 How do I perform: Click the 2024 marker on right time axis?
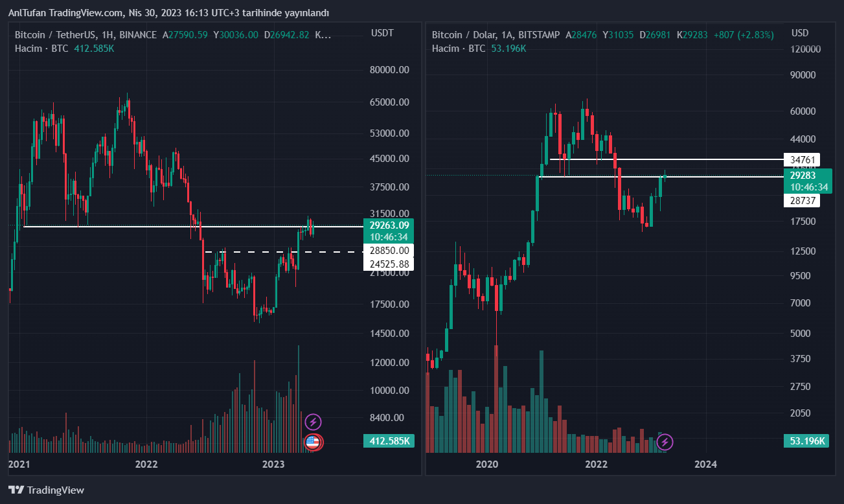[705, 464]
